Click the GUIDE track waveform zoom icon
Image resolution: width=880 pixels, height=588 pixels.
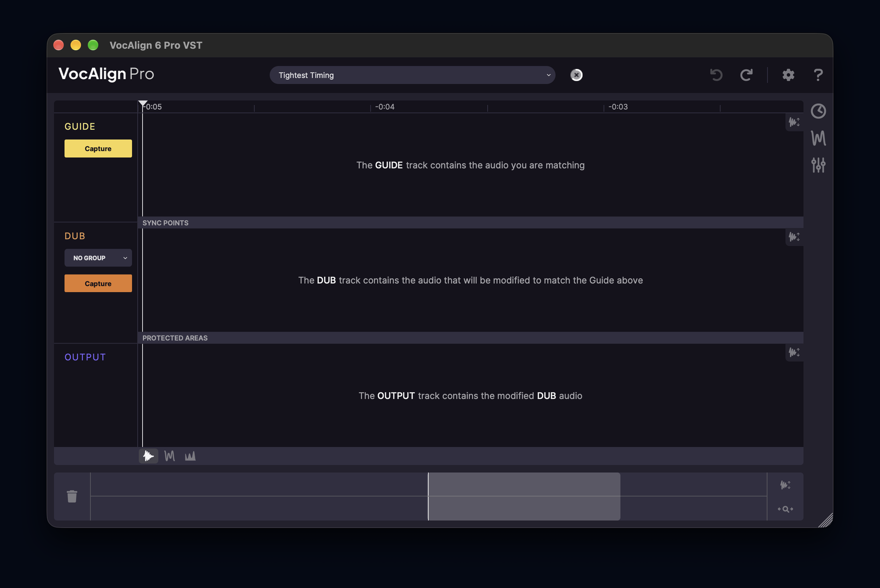coord(794,122)
